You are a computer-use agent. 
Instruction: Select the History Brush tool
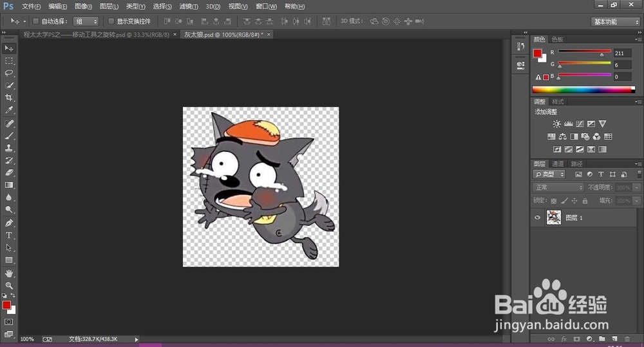coord(8,160)
